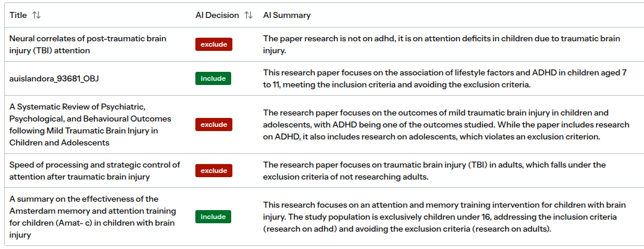
Task: Click include badge for Amsterdam memory training paper
Action: [x=213, y=217]
